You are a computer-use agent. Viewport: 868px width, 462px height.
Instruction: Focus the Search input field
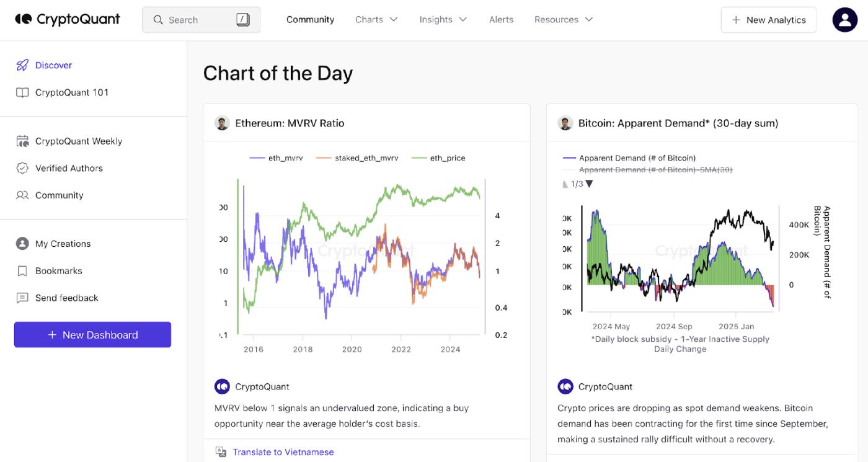point(198,20)
